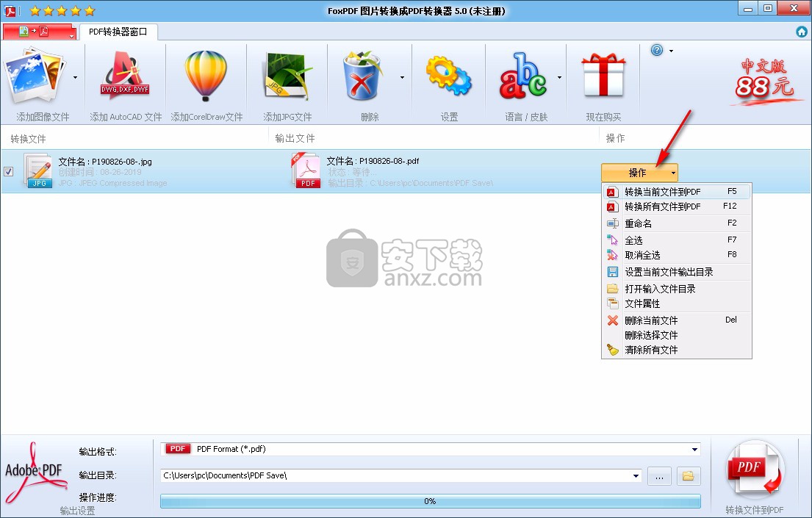Switch to PDF转换器窗口 tab
Image resolution: width=812 pixels, height=518 pixels.
coord(118,32)
